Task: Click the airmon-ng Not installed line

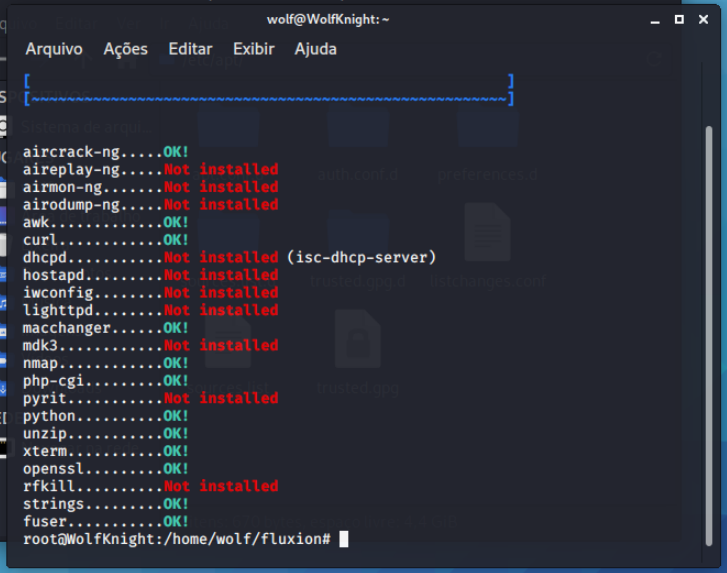Action: coord(151,187)
